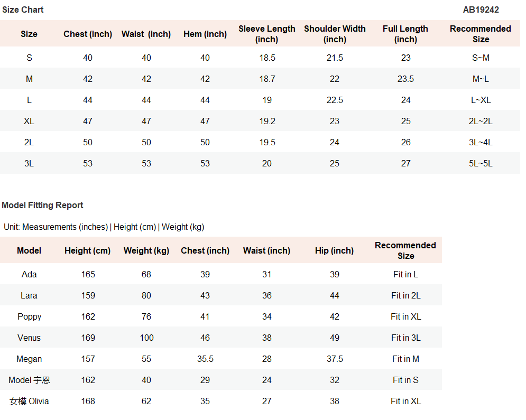Click the 3L size row label
This screenshot has height=420, width=526.
[x=29, y=163]
